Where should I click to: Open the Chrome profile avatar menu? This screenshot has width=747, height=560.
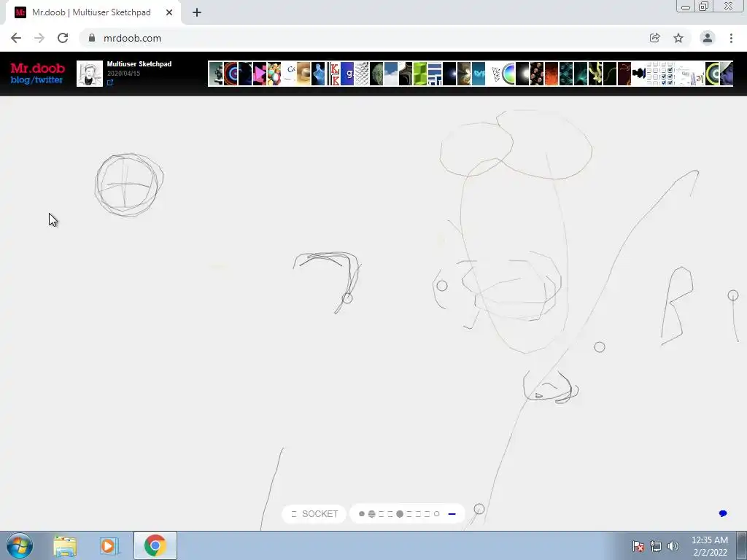click(708, 38)
